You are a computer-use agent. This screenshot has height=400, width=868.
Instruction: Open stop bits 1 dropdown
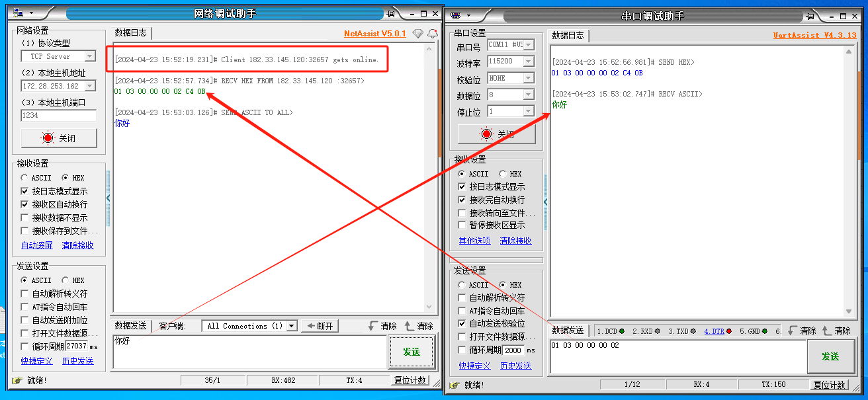(528, 111)
